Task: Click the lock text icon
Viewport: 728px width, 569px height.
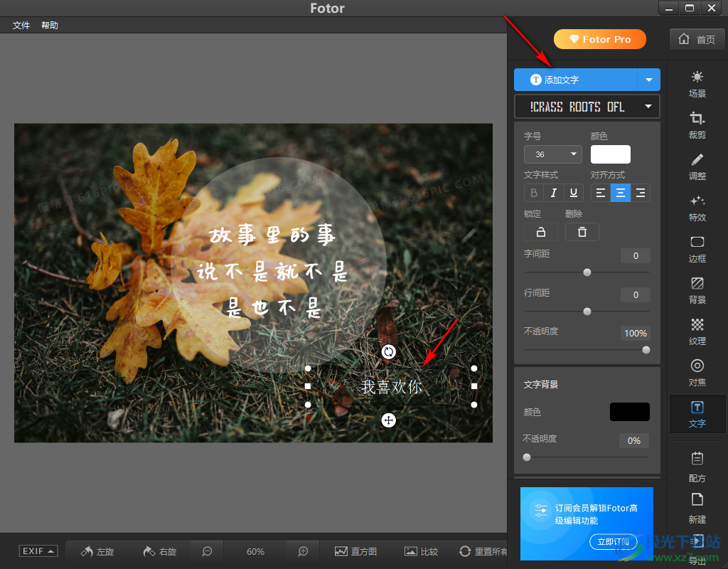Action: [x=540, y=232]
